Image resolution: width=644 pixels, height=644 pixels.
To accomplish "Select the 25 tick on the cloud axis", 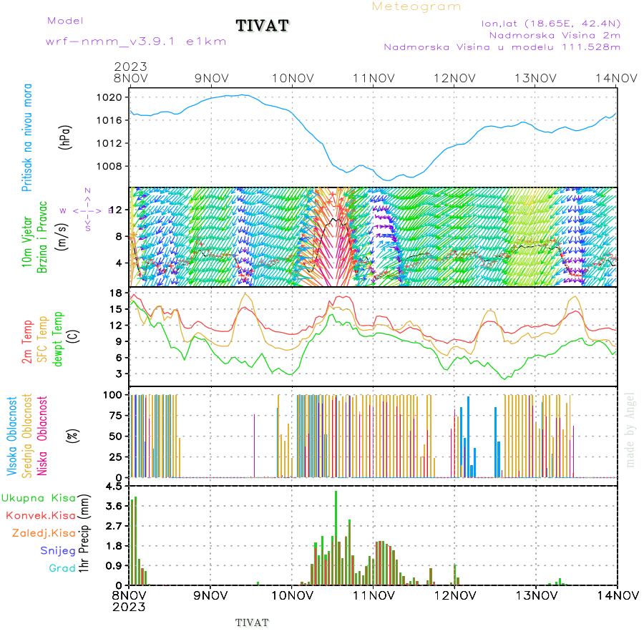I will point(116,457).
